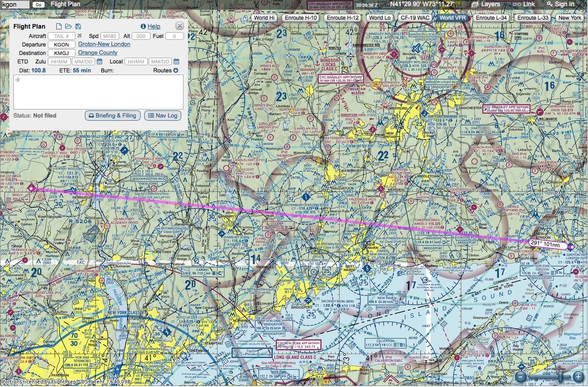Switch to the Enroute L-34 chart
This screenshot has height=387, width=588.
click(x=491, y=18)
